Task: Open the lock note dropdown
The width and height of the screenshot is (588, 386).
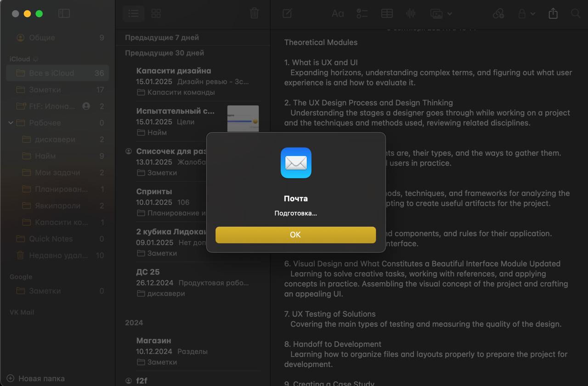Action: [526, 14]
